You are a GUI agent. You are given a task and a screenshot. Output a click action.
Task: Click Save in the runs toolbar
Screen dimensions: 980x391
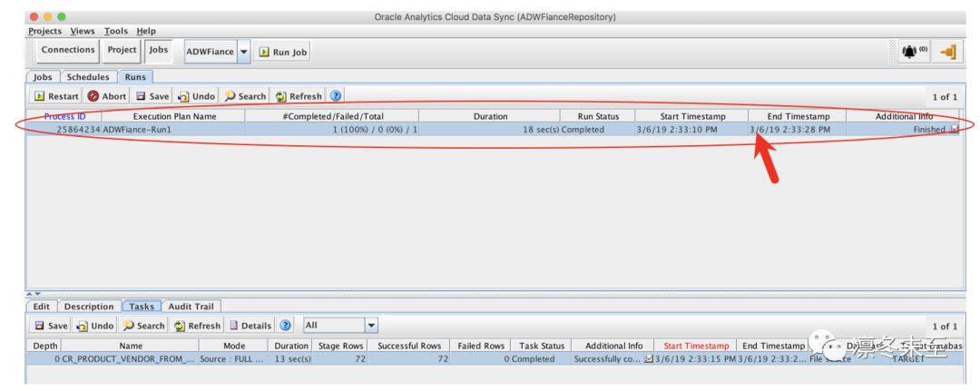coord(152,96)
